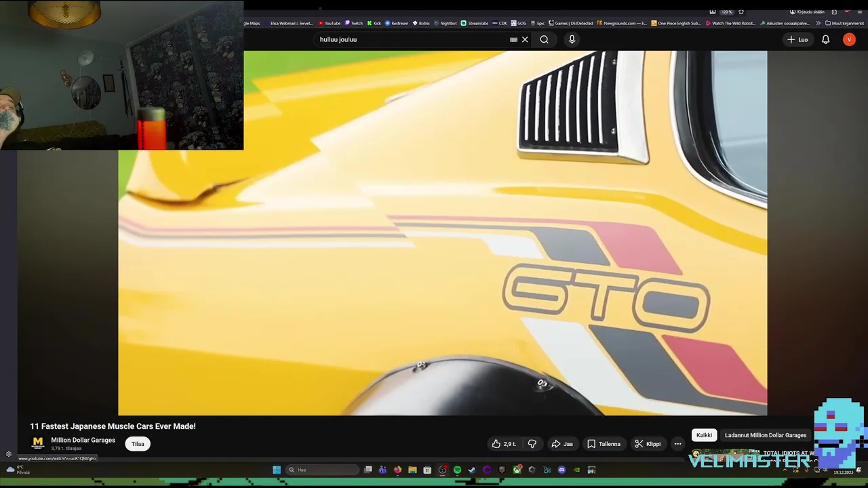
Task: Open the GOG bookmark
Action: click(x=519, y=23)
